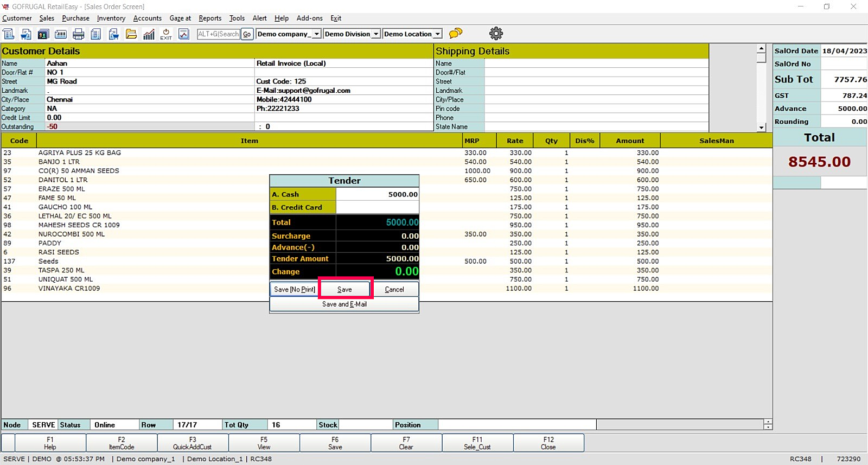
Task: Open the yellow folder icon in the toolbar
Action: [131, 34]
